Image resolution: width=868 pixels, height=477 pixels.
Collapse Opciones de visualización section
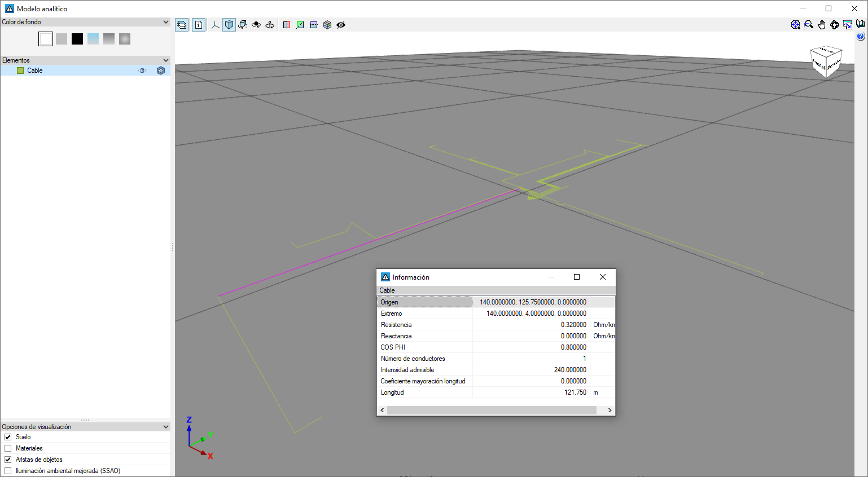pos(165,427)
